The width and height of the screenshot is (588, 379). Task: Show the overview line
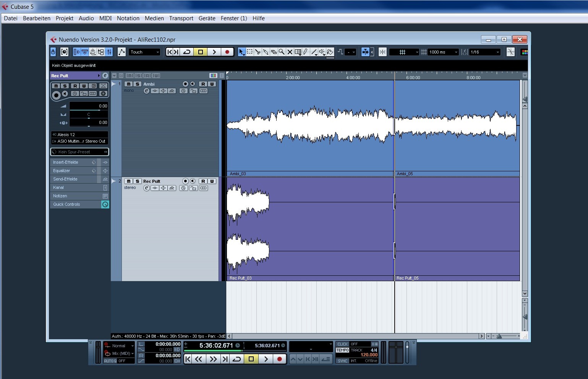pos(93,52)
